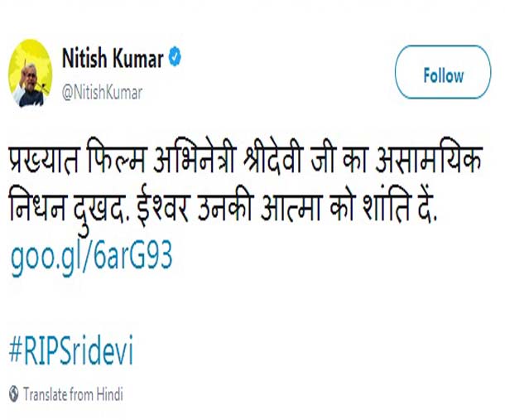Screen dimensions: 505x420
Task: Click Translate from Hindi
Action: point(73,393)
